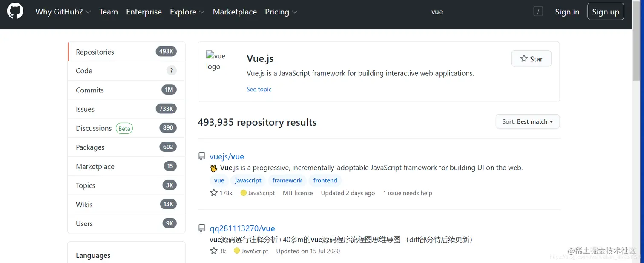Click the repository icon beside vuejs/vue
644x263 pixels.
point(202,156)
